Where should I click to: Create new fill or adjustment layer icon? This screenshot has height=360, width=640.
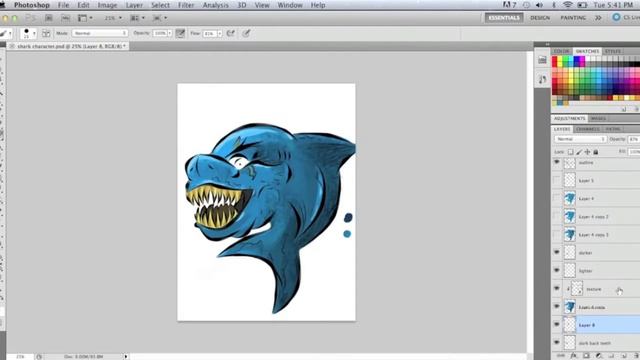[598, 356]
